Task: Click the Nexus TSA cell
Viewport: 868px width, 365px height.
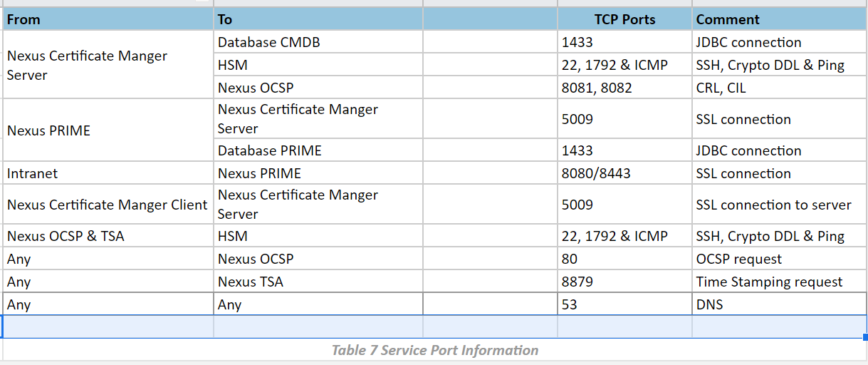Action: [318, 282]
